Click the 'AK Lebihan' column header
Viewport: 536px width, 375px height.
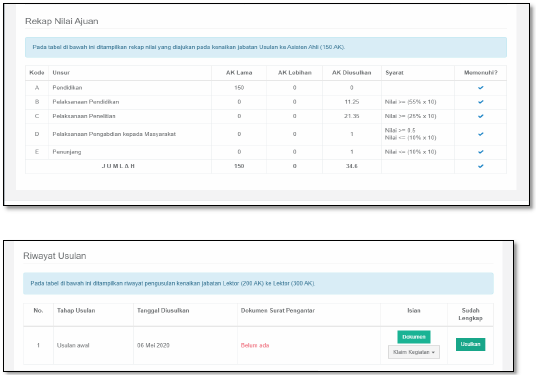pos(295,72)
